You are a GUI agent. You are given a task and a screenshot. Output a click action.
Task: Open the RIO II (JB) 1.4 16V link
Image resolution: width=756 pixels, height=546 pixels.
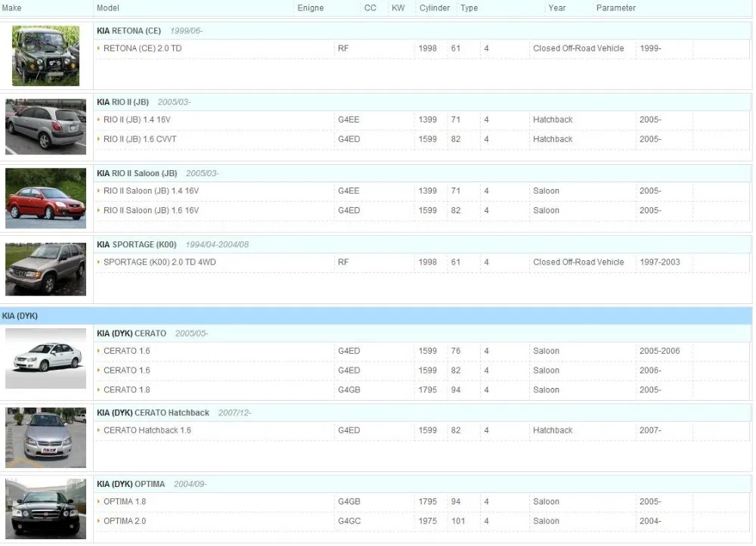[x=137, y=119]
